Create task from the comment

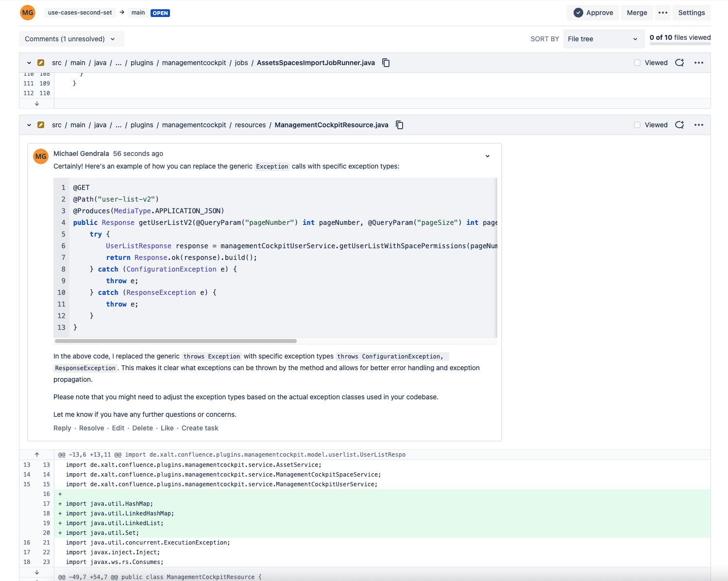(x=200, y=428)
